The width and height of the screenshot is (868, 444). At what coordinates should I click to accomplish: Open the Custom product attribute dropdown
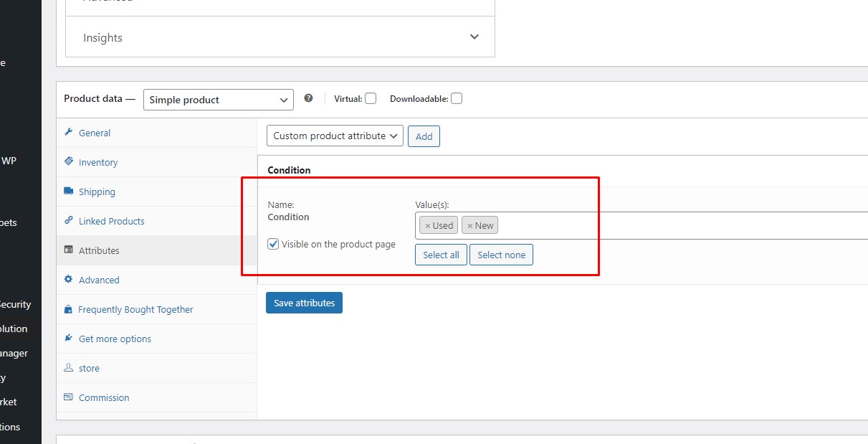point(335,136)
